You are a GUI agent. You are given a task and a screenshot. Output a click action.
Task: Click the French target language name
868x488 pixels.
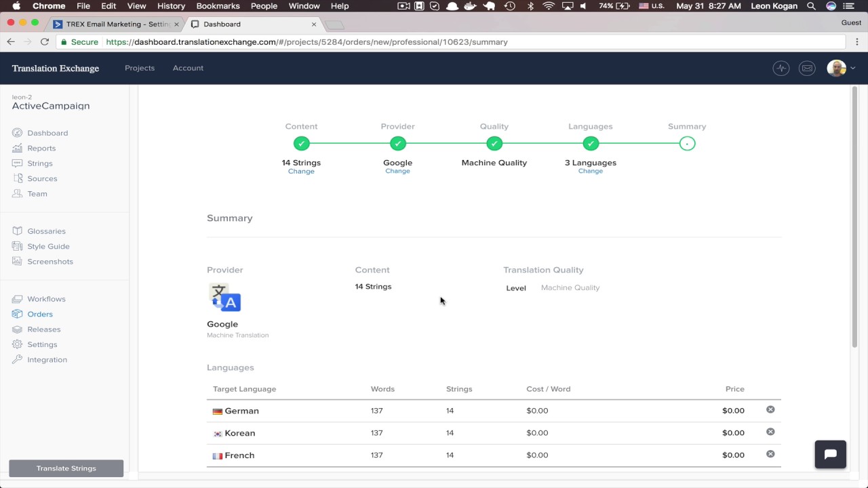click(239, 455)
